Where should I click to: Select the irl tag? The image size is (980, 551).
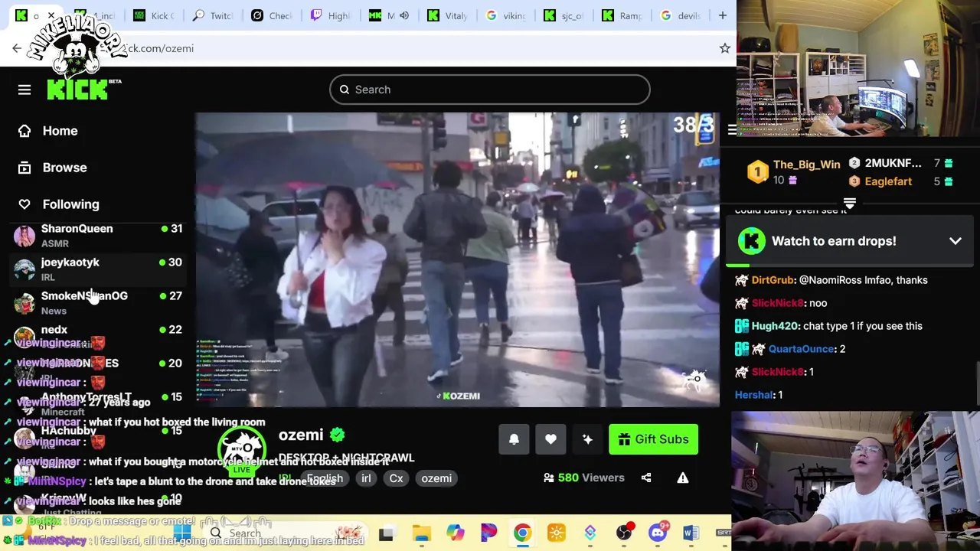366,478
